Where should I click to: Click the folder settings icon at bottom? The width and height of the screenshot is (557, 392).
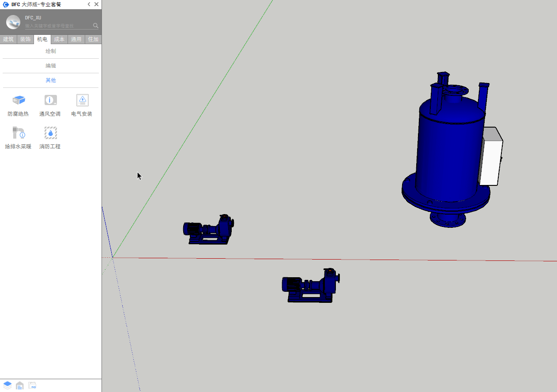click(x=32, y=385)
